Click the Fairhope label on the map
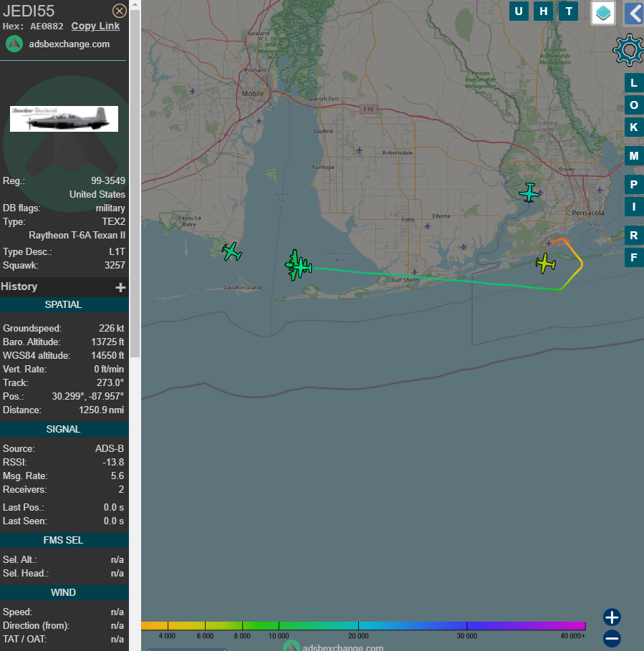The image size is (644, 651). click(x=323, y=167)
